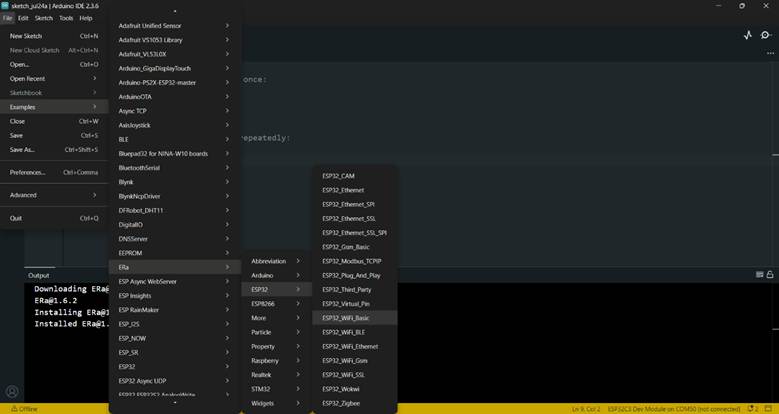Click scroll-down arrow at bottom of Examples list
Image resolution: width=779 pixels, height=414 pixels.
pos(175,402)
